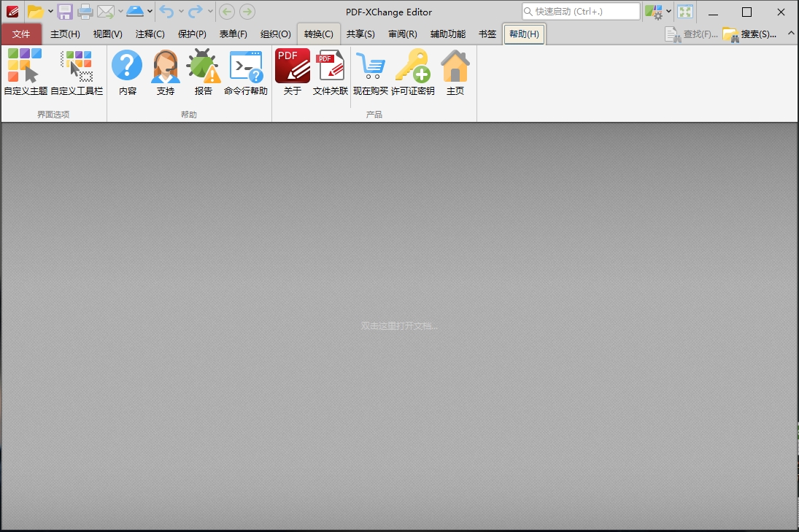The height and width of the screenshot is (532, 799).
Task: Click the 搜索(S)... search button
Action: pos(749,34)
